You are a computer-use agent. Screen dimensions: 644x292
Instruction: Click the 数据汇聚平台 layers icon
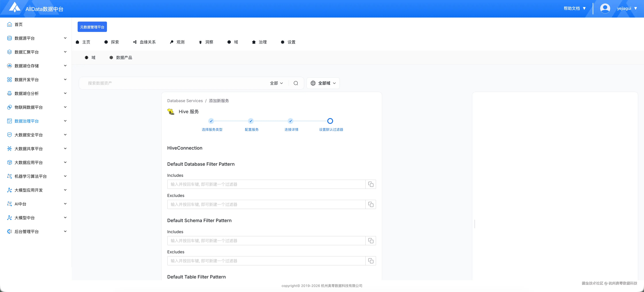(9, 52)
